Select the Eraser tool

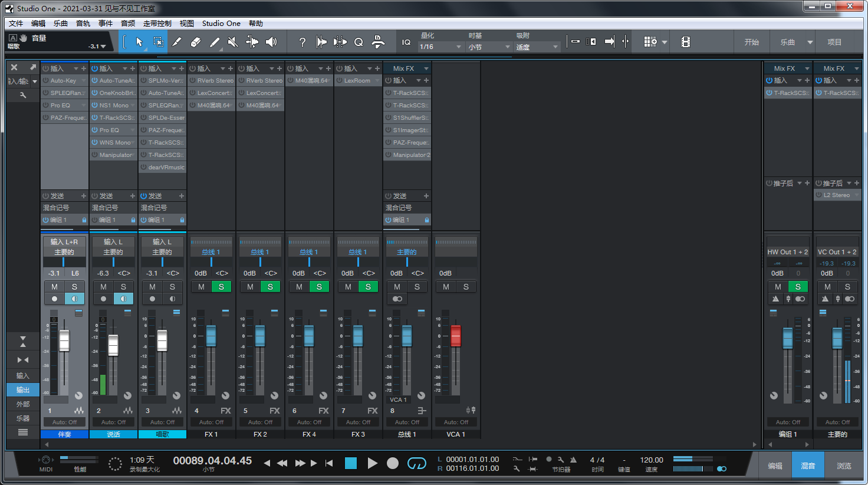[x=196, y=42]
